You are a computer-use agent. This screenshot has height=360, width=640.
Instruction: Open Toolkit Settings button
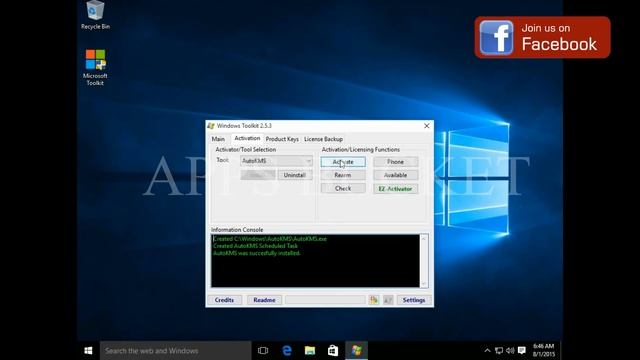[414, 300]
